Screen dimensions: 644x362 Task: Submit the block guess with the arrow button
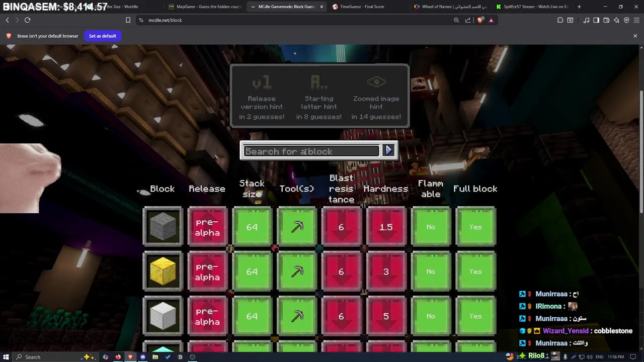click(388, 150)
